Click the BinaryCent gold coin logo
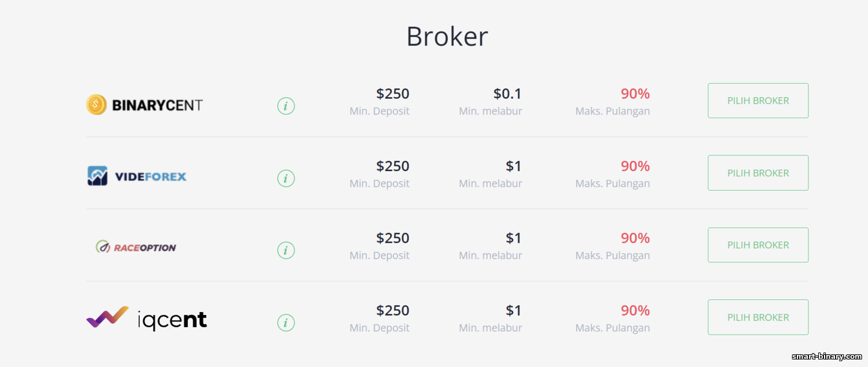868x367 pixels. (97, 105)
